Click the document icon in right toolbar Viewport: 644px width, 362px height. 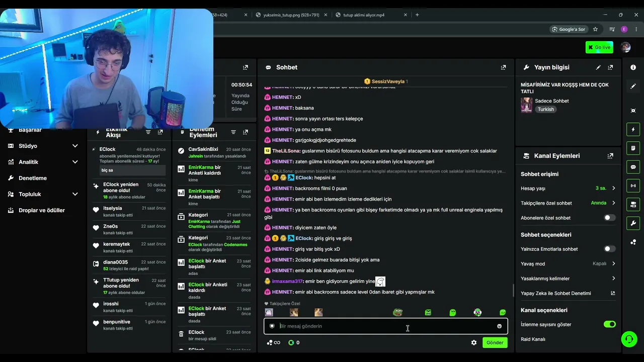pyautogui.click(x=633, y=148)
